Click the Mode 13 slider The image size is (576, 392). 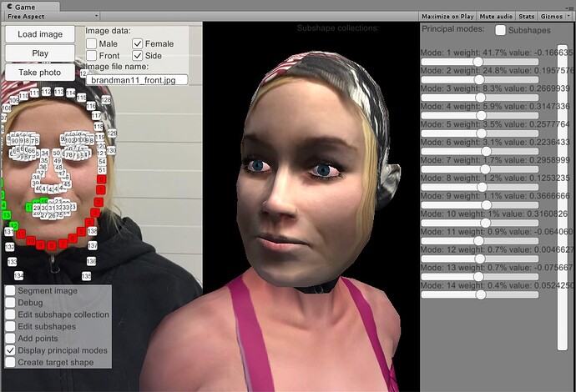480,276
